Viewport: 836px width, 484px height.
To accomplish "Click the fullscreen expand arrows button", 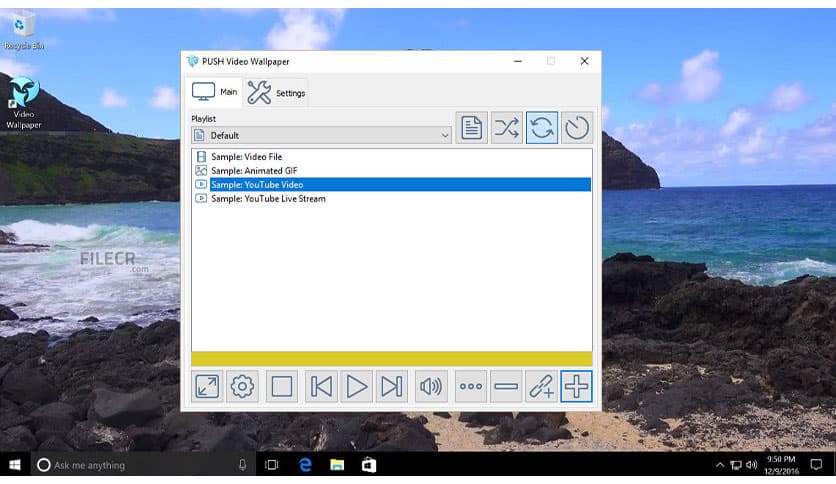I will tap(207, 386).
